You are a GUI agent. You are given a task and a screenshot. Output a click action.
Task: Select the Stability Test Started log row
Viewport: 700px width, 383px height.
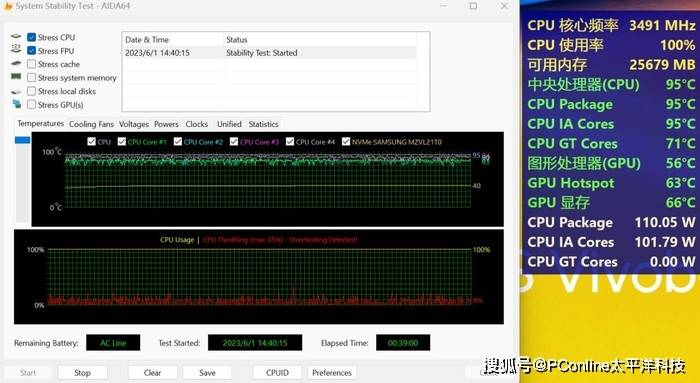coord(270,53)
